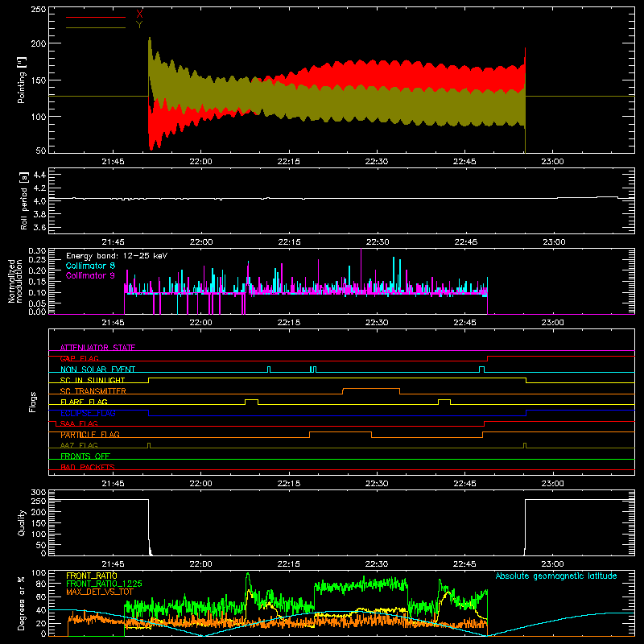This screenshot has height=644, width=644.
Task: Click the red X legend line
Action: (x=96, y=17)
